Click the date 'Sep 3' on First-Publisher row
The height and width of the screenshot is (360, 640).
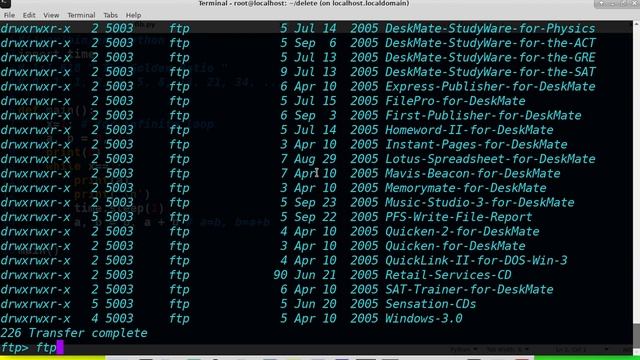315,116
